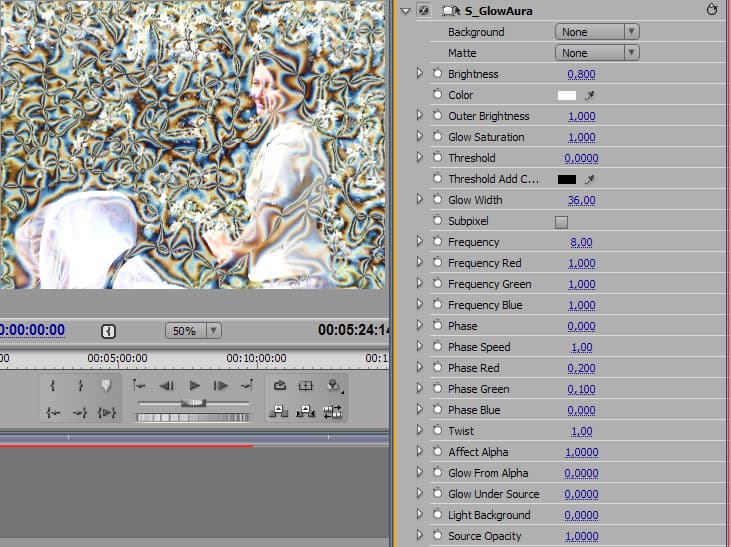
Task: Open the Matte dropdown
Action: (597, 53)
